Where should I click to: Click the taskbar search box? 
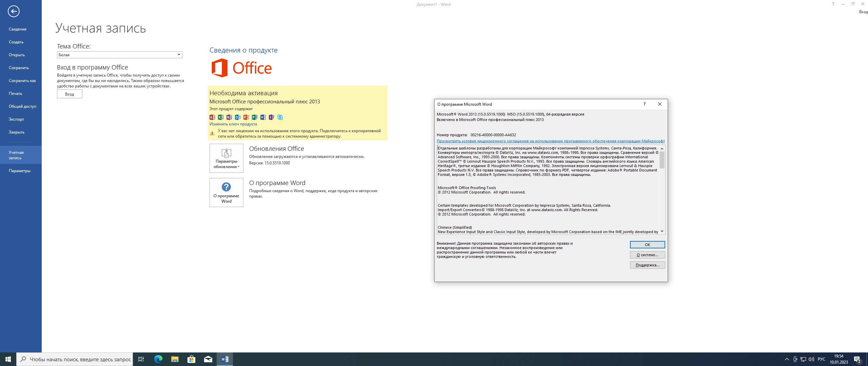(x=75, y=359)
